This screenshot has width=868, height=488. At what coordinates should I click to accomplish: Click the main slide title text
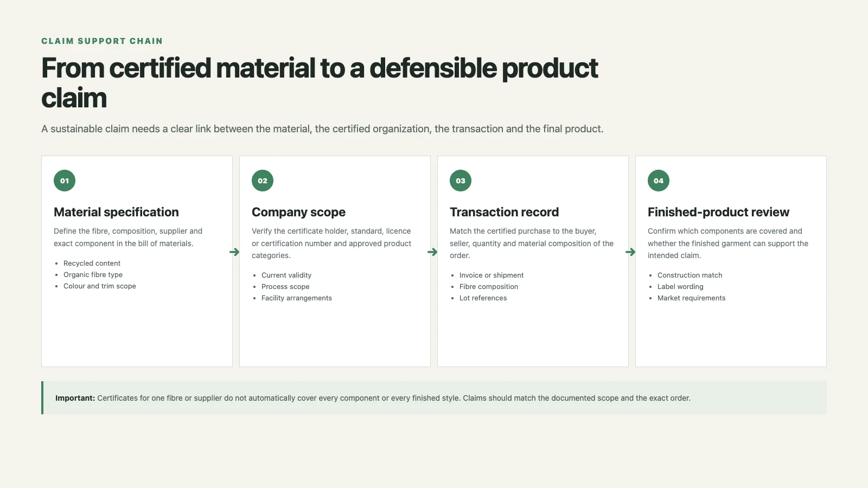point(320,83)
